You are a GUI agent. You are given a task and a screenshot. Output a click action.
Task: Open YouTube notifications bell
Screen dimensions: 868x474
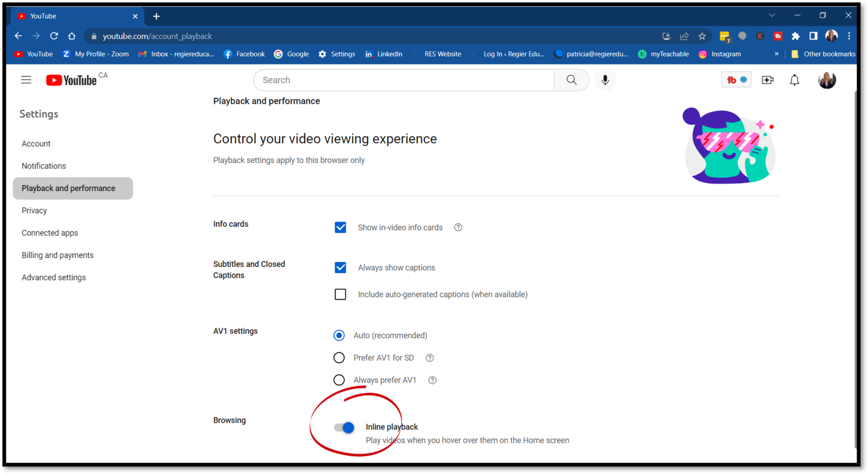tap(794, 80)
